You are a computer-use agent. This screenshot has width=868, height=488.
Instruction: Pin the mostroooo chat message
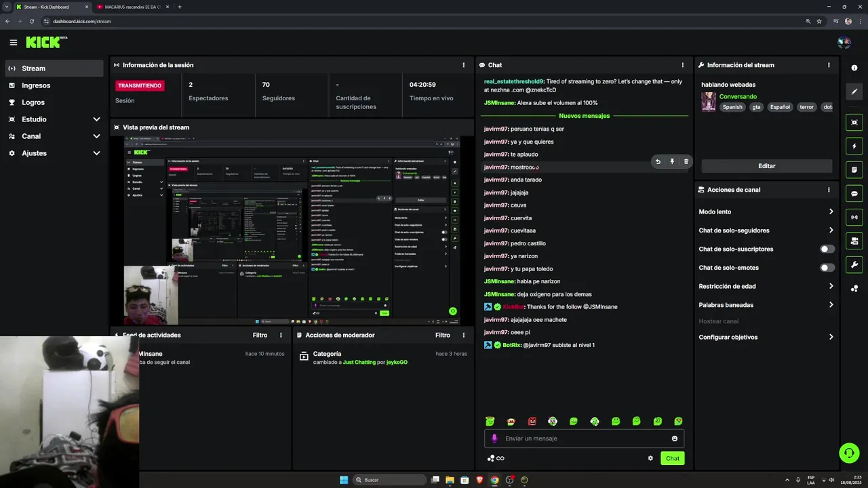tap(672, 161)
